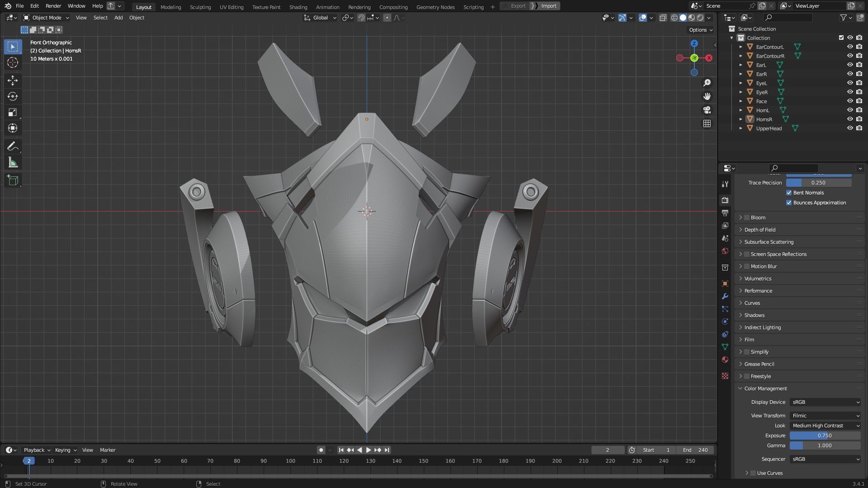Screen dimensions: 868x488
Task: Open the viewport Add menu
Action: pos(119,18)
